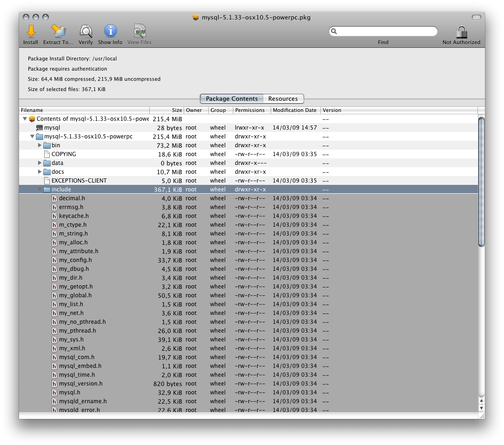Viewport: 504px width, 445px height.
Task: Click the mysql_time.h file name
Action: [77, 375]
